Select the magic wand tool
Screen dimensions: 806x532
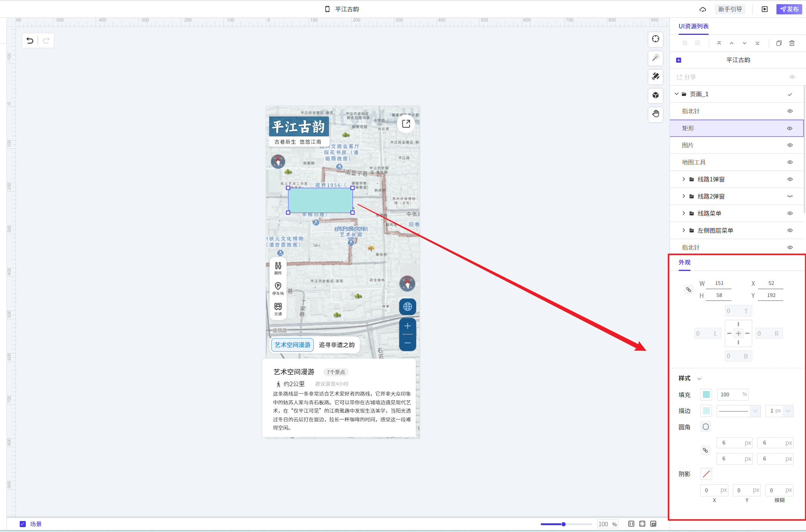[x=656, y=58]
